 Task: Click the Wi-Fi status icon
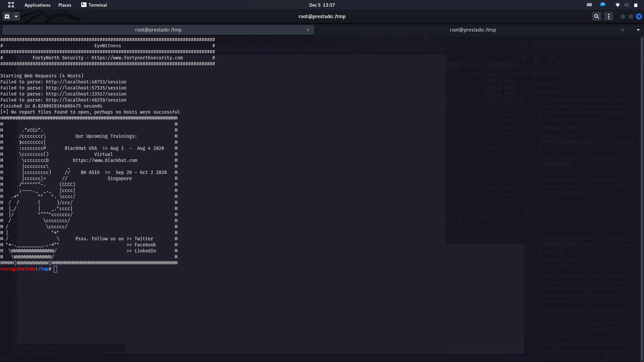(618, 5)
